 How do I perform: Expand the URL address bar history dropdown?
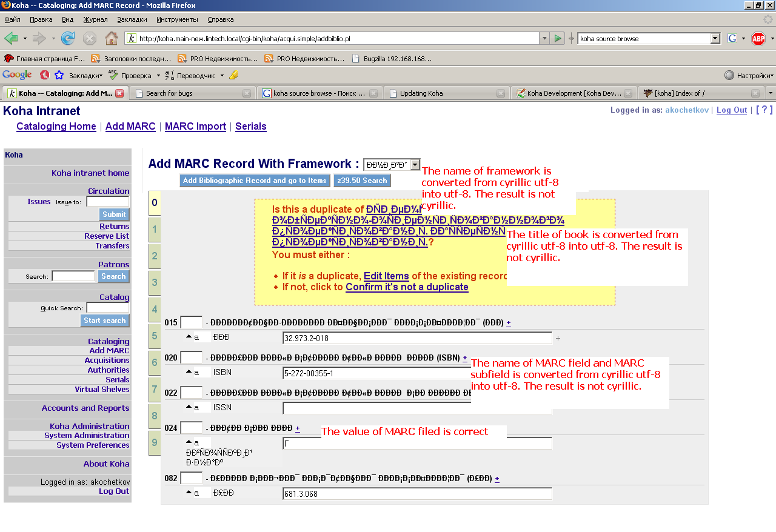(544, 39)
